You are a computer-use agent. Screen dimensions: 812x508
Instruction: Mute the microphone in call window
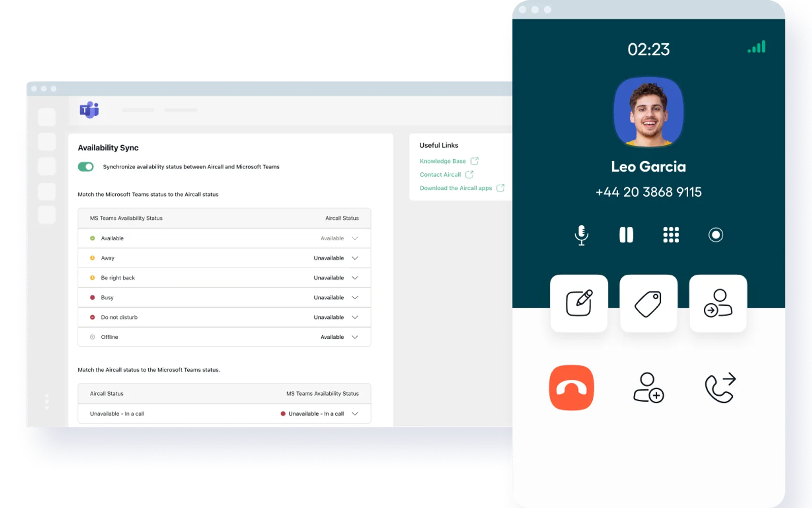pyautogui.click(x=581, y=235)
